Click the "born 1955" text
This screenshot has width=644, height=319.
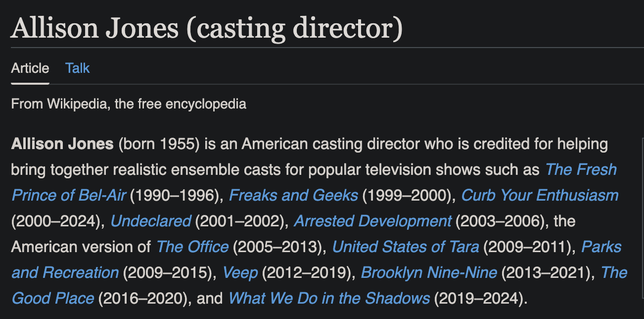158,144
